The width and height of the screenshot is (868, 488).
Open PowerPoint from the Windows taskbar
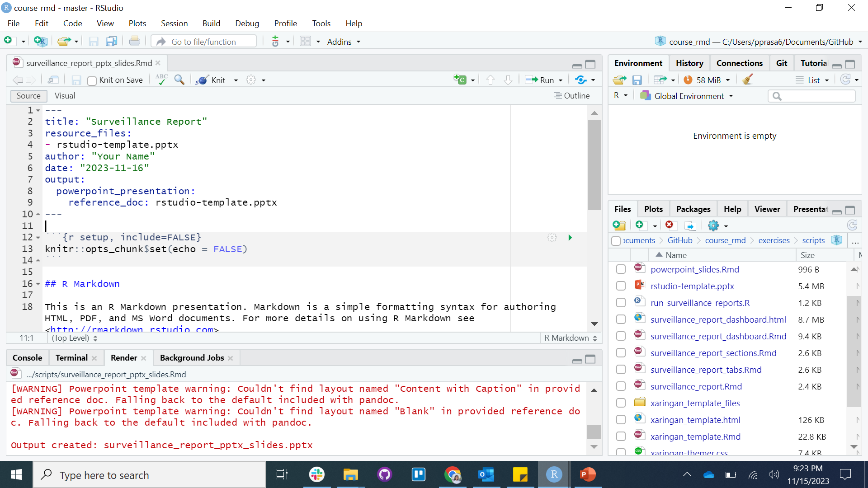point(588,474)
